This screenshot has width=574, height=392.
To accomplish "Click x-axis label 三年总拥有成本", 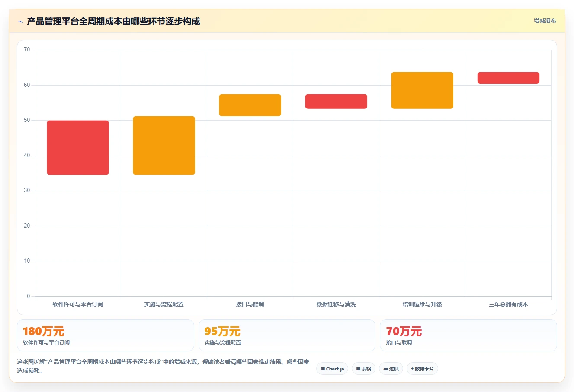I will (508, 304).
